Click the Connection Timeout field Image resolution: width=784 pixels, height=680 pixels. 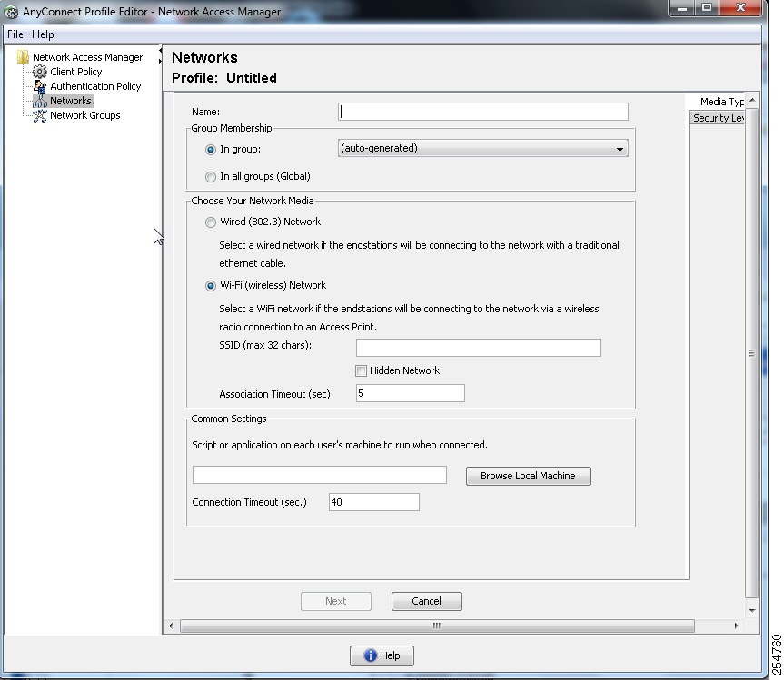coord(374,502)
